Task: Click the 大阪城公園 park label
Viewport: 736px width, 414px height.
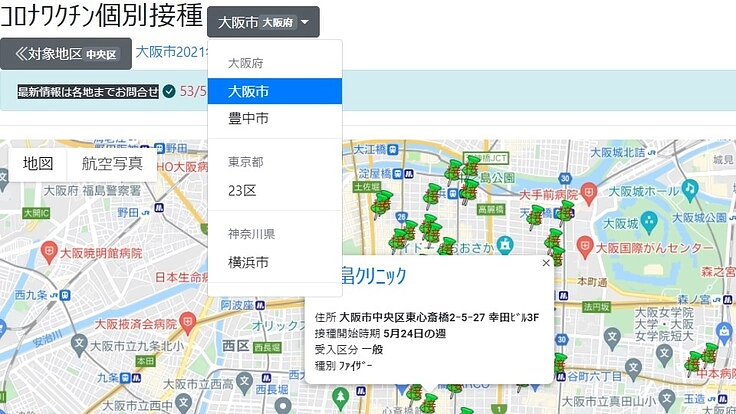Action: [x=699, y=218]
